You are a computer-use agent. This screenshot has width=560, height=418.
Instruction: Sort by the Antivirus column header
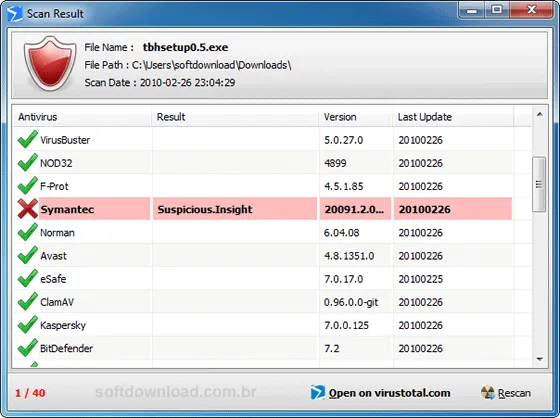(82, 117)
